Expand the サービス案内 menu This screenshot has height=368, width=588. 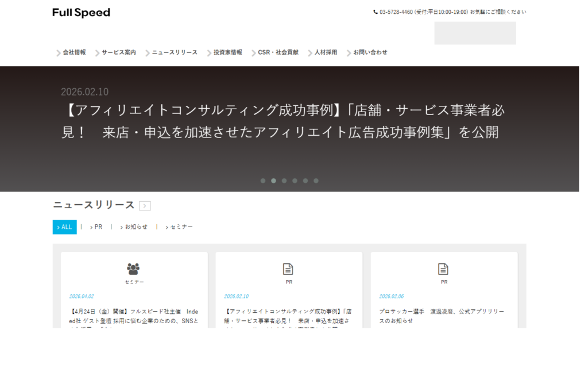(x=119, y=52)
